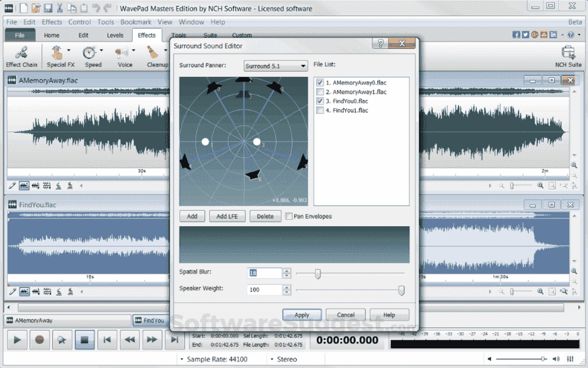The width and height of the screenshot is (588, 368).
Task: Check file 2. AMemoryAway1.flac in File List
Action: [319, 92]
